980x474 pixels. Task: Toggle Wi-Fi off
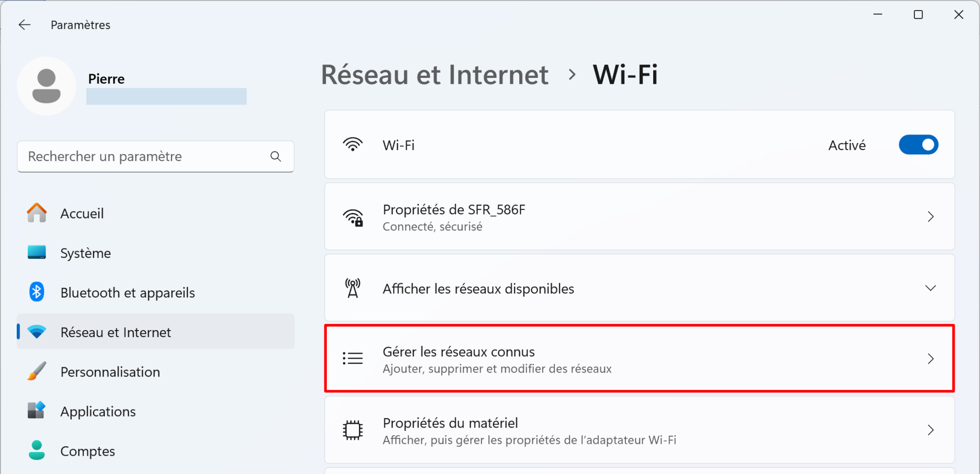[918, 144]
